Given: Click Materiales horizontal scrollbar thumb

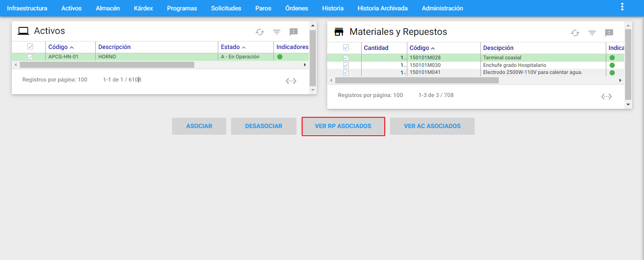Looking at the screenshot, I should [x=417, y=81].
